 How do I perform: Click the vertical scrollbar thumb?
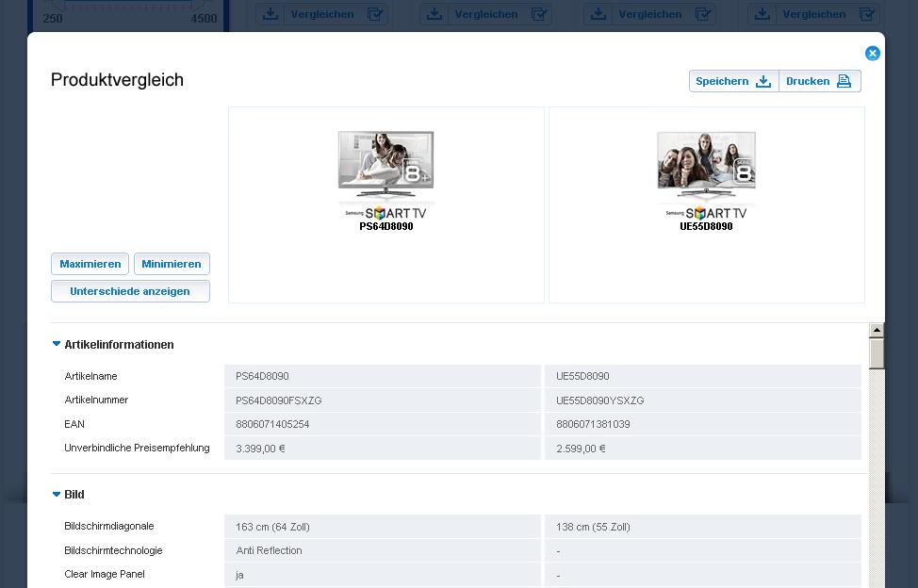pyautogui.click(x=877, y=353)
